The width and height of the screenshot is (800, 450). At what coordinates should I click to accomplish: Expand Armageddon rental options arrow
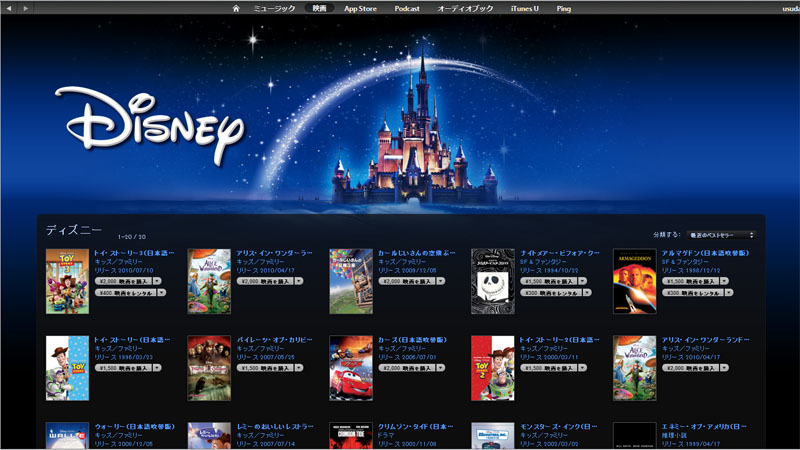tap(729, 293)
